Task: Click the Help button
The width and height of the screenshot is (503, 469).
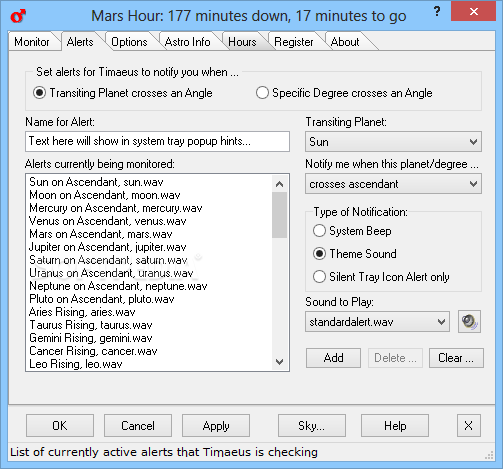Action: point(395,426)
